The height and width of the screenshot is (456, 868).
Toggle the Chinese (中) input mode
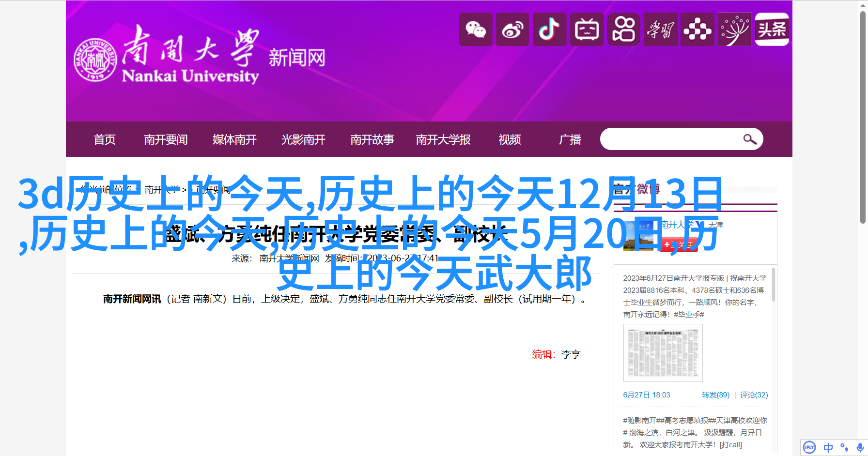click(x=828, y=447)
